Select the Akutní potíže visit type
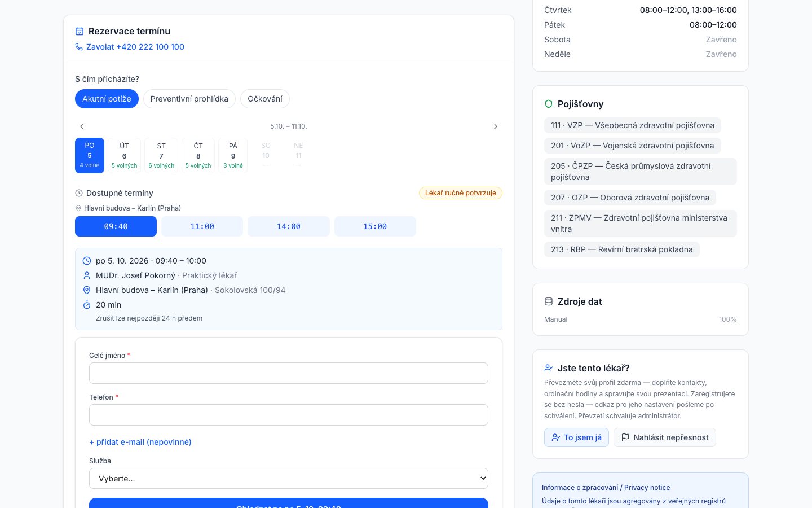 pyautogui.click(x=107, y=99)
